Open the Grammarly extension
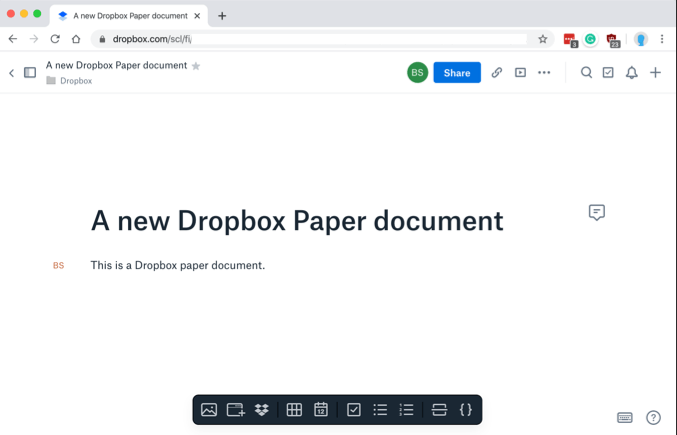 (x=590, y=39)
